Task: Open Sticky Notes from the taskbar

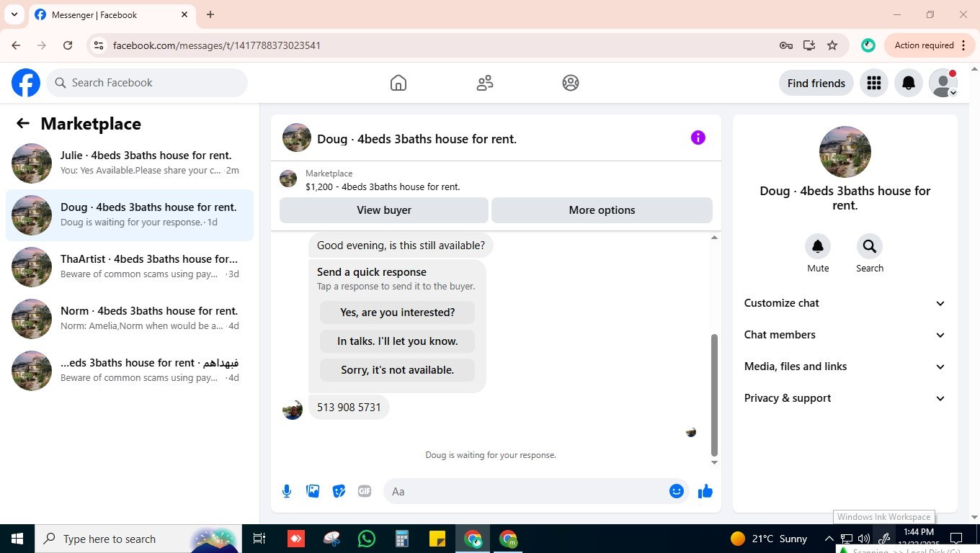Action: [437, 539]
